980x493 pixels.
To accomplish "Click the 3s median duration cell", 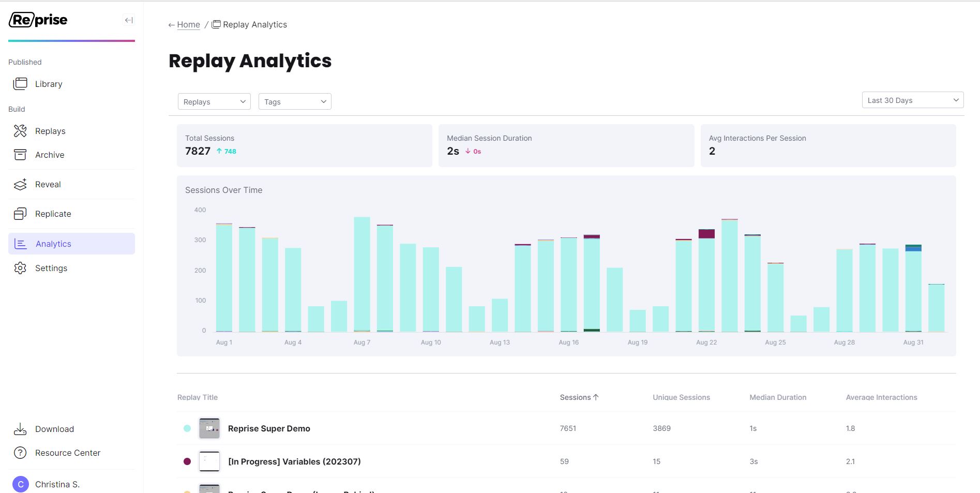I will (x=753, y=461).
